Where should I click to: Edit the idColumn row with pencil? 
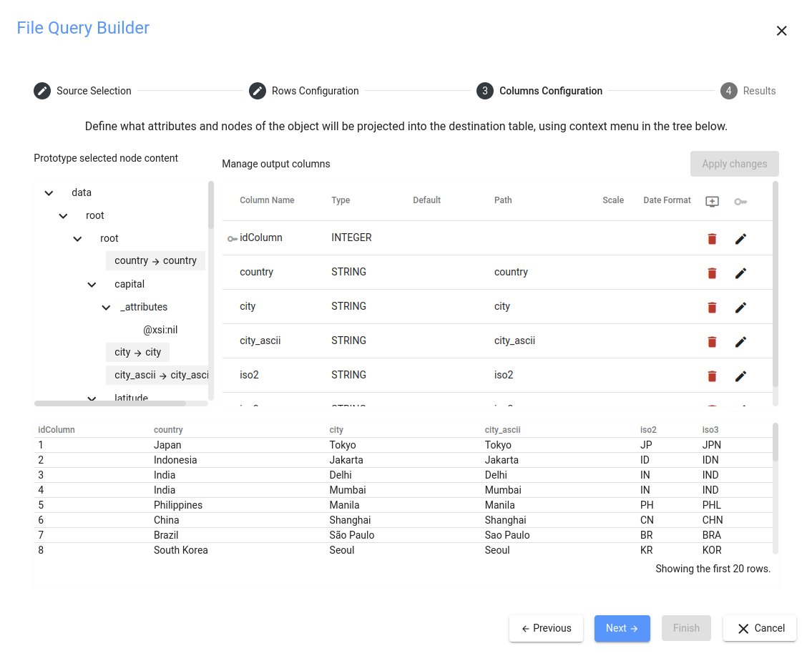[x=740, y=238]
